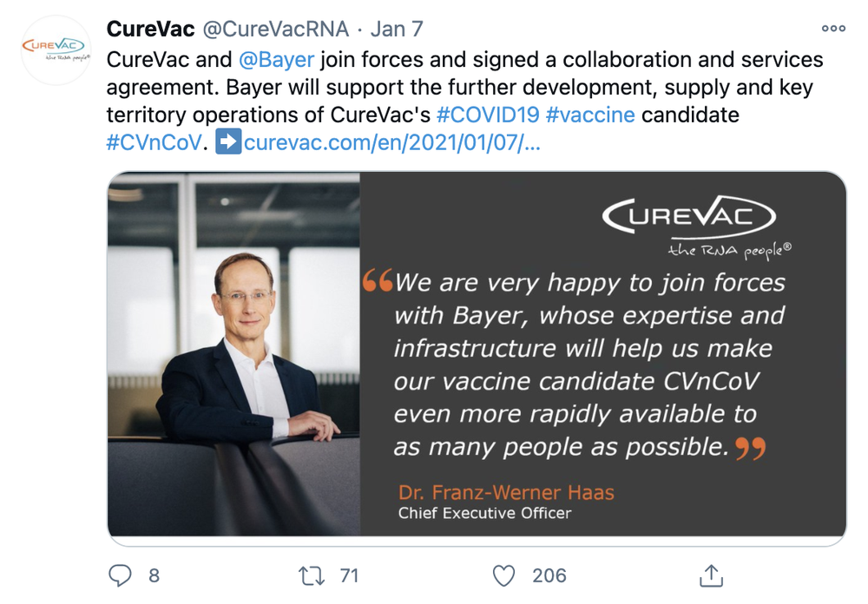Click the 8 replies count
Viewport: 868px width, 604px height.
click(x=154, y=575)
